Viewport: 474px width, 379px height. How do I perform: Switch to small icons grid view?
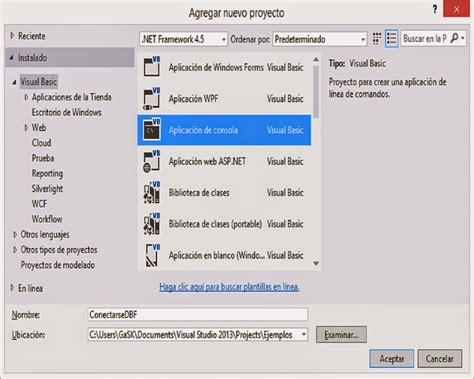click(377, 39)
